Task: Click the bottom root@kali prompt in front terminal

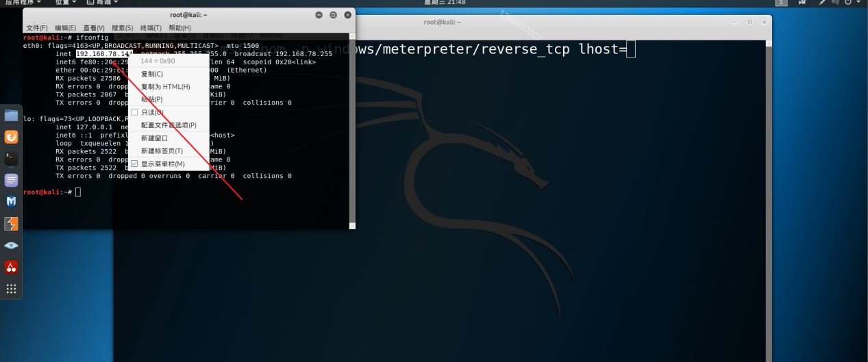Action: [47, 192]
